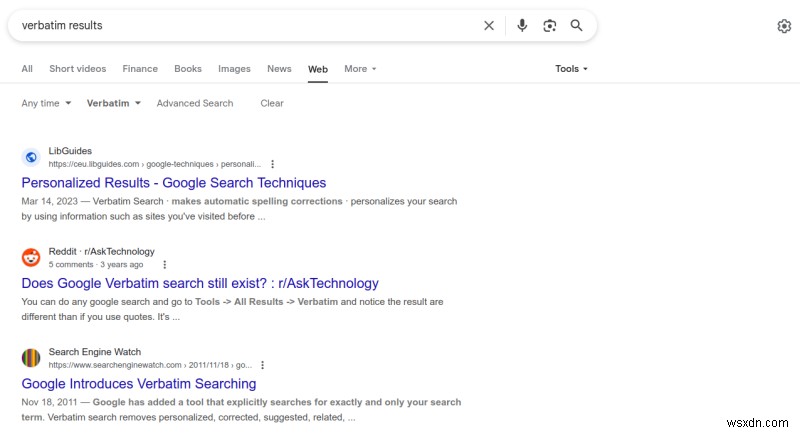
Task: Clear the search box with the X icon
Action: (x=489, y=26)
